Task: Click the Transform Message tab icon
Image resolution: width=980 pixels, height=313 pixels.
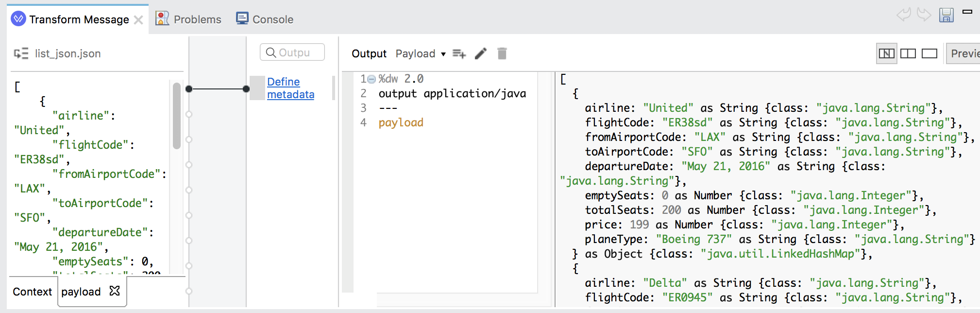Action: (x=18, y=19)
